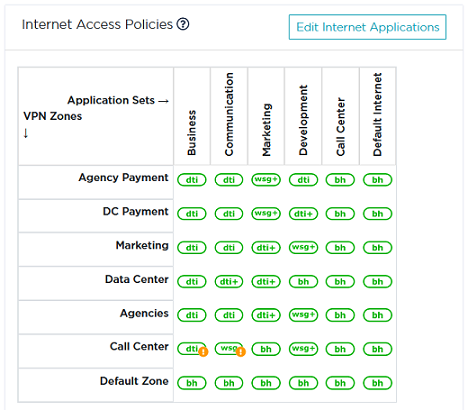Select wsg+ badge for Agencies Development
The width and height of the screenshot is (468, 410).
pos(303,315)
